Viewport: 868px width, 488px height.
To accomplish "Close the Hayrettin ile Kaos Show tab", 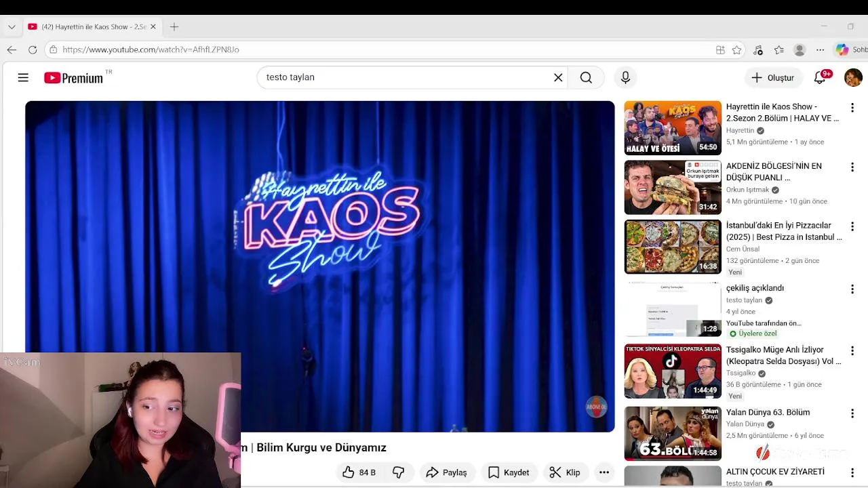I will [153, 27].
